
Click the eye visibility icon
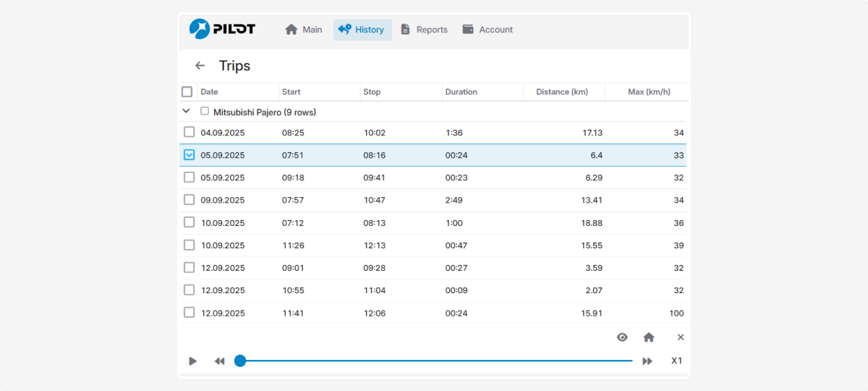[x=622, y=337]
